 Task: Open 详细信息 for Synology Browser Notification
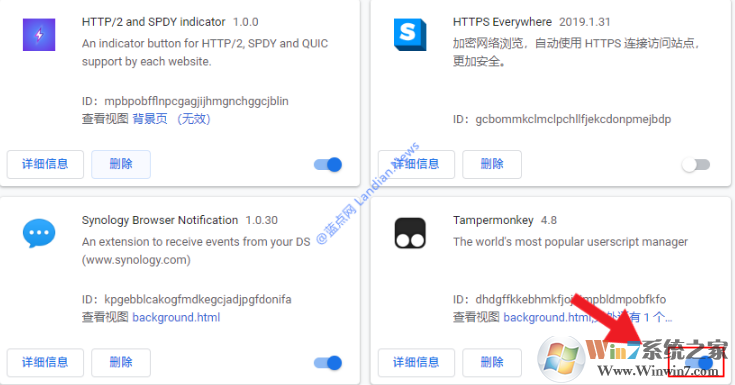45,362
